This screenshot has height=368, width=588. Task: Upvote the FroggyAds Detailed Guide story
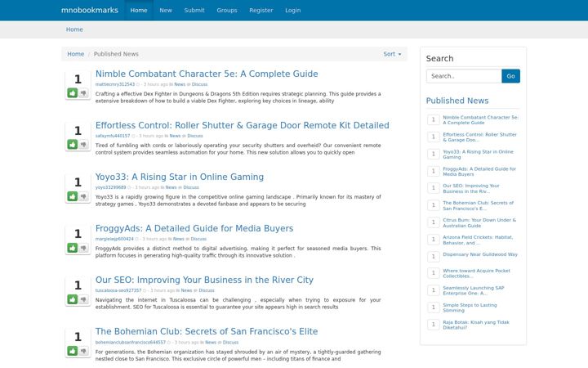click(73, 248)
